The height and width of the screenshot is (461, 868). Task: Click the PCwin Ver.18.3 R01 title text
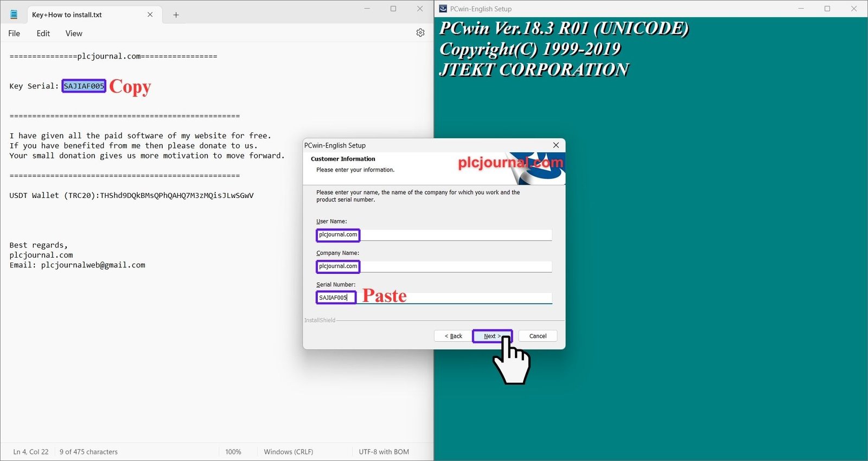click(x=564, y=28)
